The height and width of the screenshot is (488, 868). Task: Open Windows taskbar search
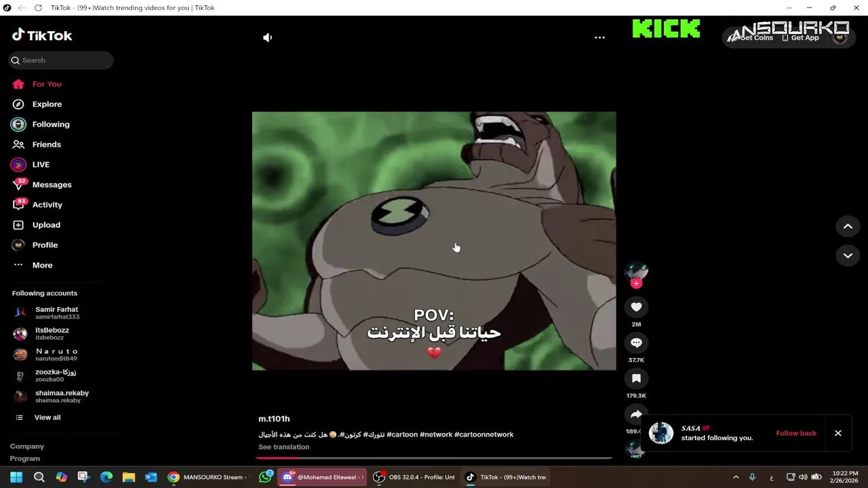point(39,477)
